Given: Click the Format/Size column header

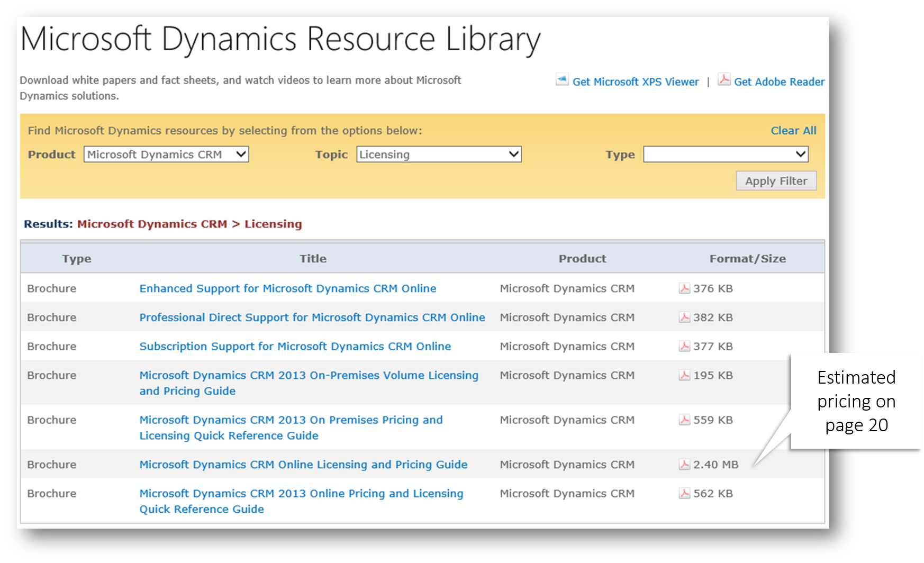Looking at the screenshot, I should (x=747, y=259).
